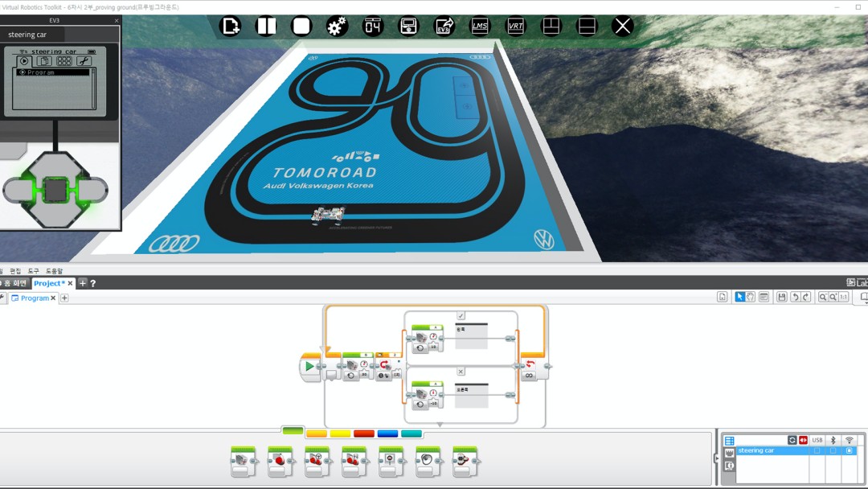Select the pan hand tool

[x=751, y=297]
